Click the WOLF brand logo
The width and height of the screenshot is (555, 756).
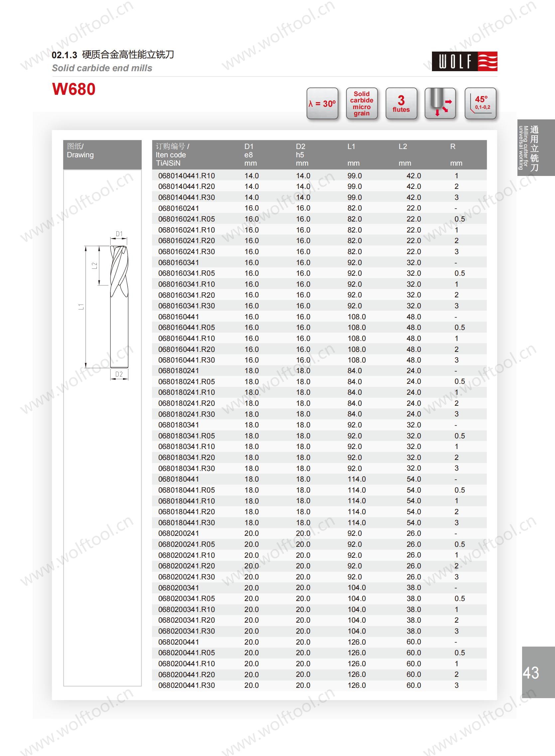(464, 61)
